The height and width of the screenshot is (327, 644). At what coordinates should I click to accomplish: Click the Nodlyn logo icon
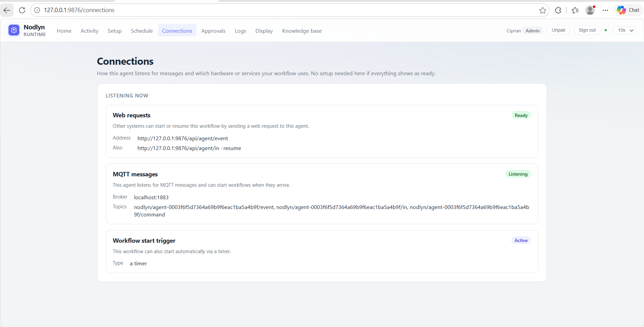(x=14, y=30)
